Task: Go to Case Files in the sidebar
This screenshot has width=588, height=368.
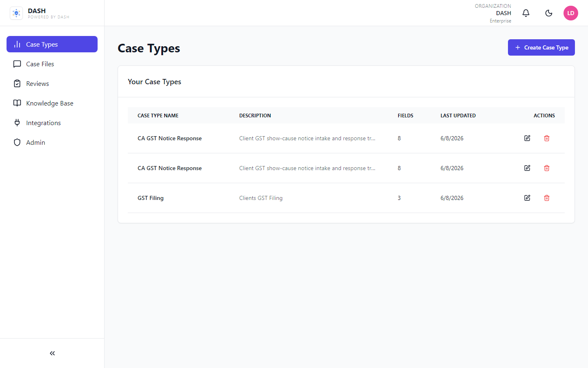Action: pyautogui.click(x=52, y=64)
